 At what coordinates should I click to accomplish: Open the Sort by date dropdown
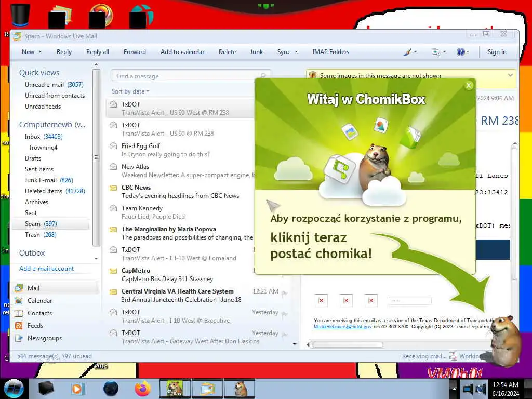point(130,91)
